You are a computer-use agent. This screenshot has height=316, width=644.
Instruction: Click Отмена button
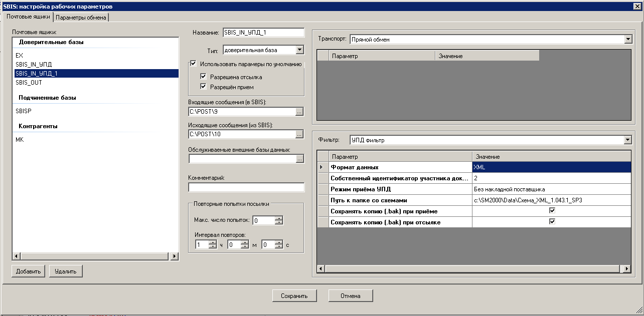(351, 296)
